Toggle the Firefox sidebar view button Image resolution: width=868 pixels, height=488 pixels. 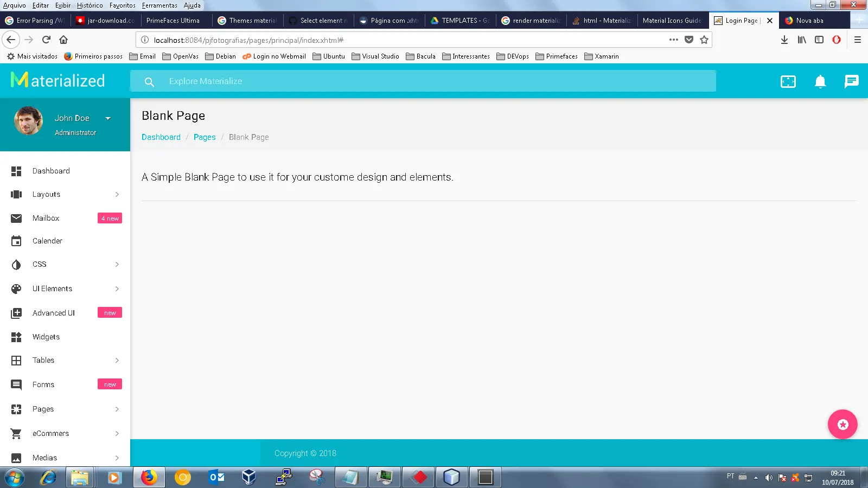click(819, 40)
